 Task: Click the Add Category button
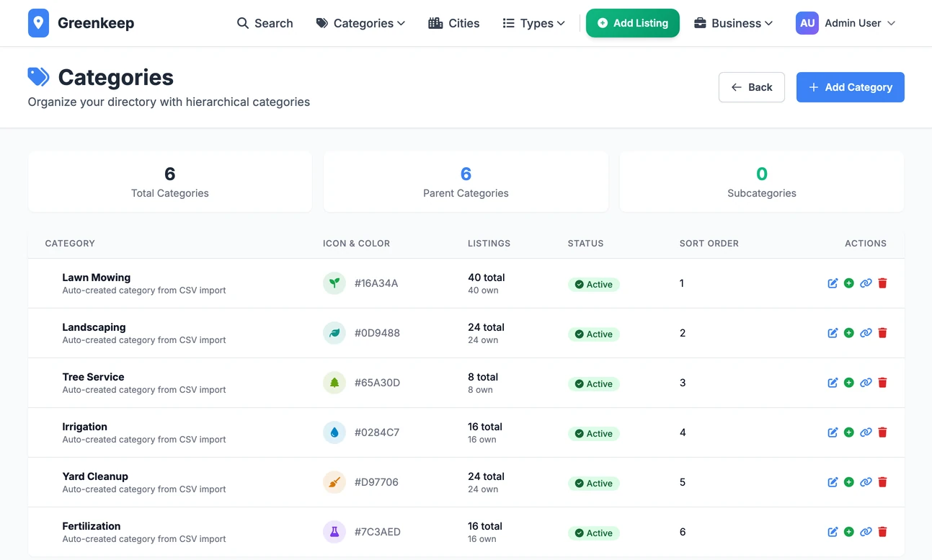click(x=851, y=87)
